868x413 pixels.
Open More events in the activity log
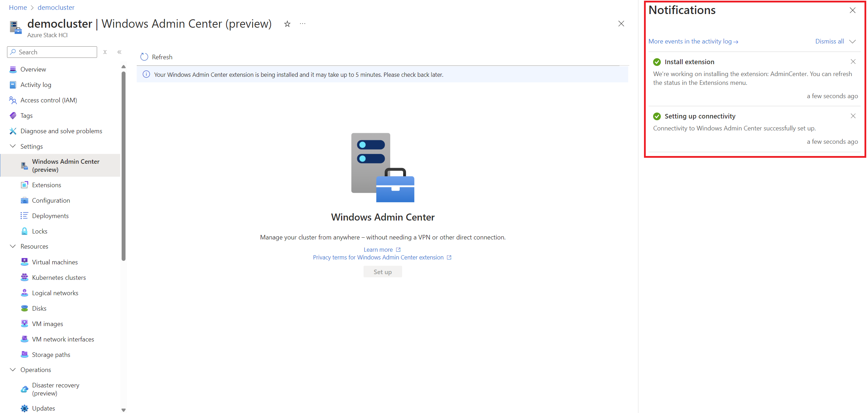point(693,41)
